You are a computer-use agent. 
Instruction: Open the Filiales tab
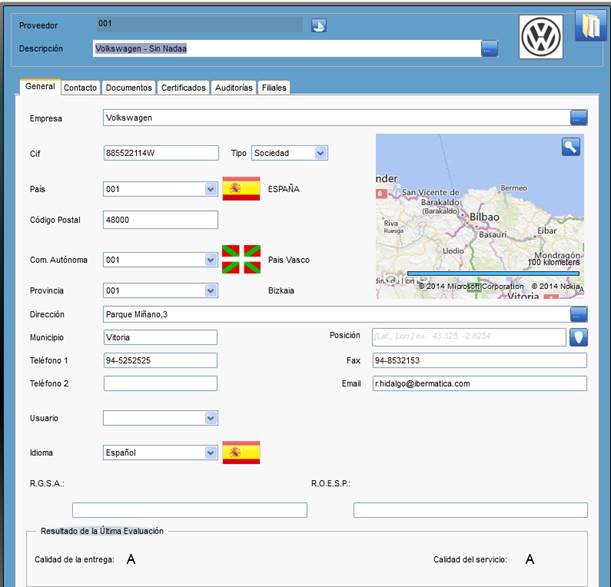pyautogui.click(x=274, y=88)
